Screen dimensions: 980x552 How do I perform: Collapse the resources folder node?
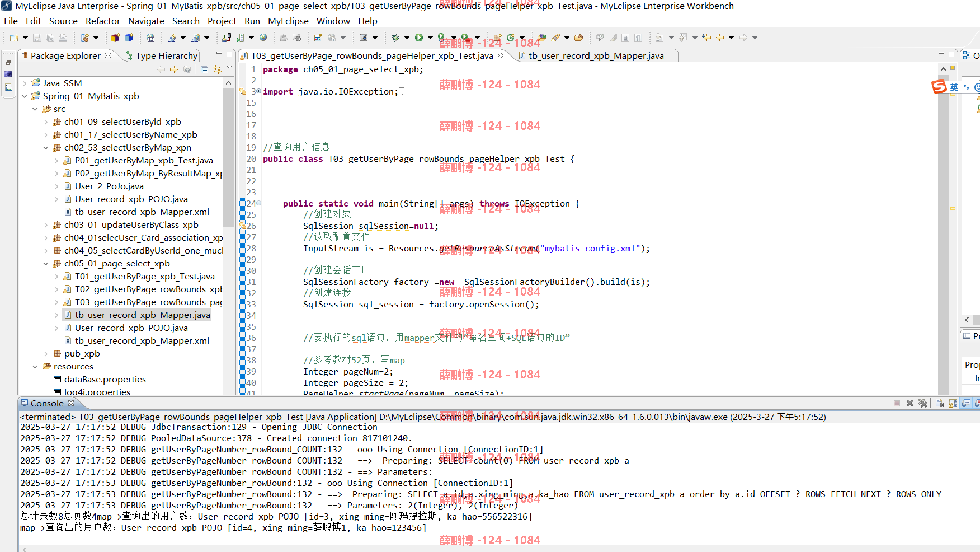pos(35,367)
